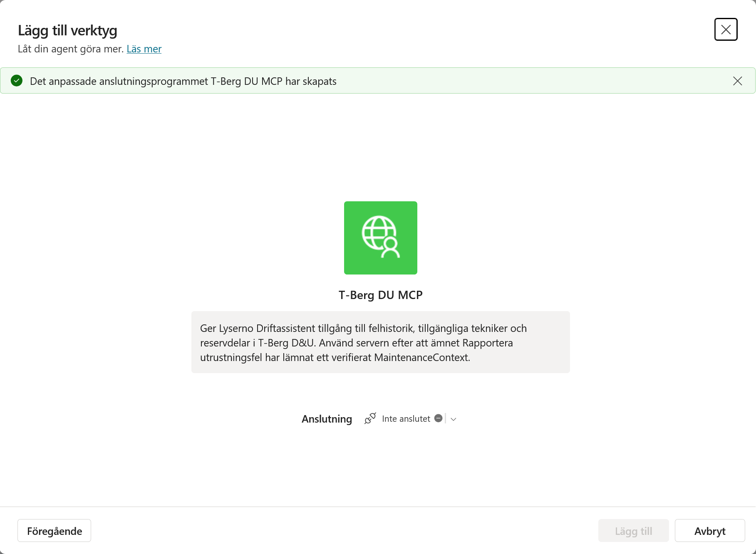The height and width of the screenshot is (554, 756).
Task: Click the Lägg till verktyg heading
Action: click(67, 30)
